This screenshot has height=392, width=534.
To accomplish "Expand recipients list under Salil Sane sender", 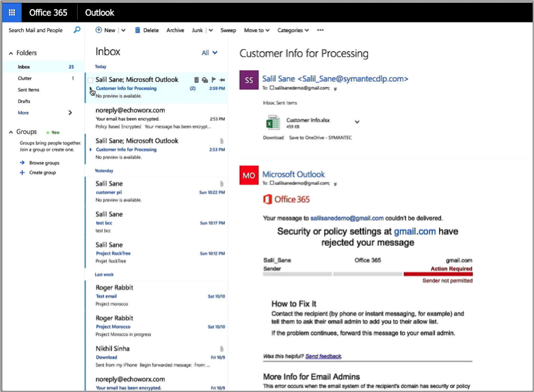I will 335,89.
